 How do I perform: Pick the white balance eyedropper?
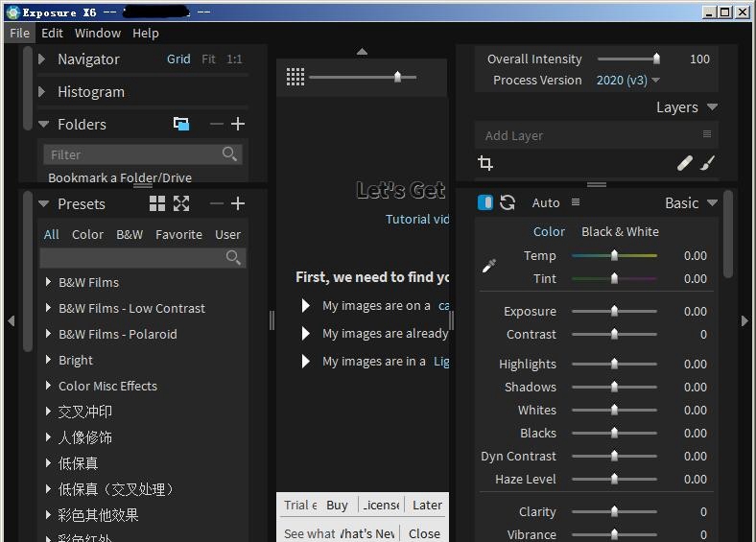click(489, 266)
